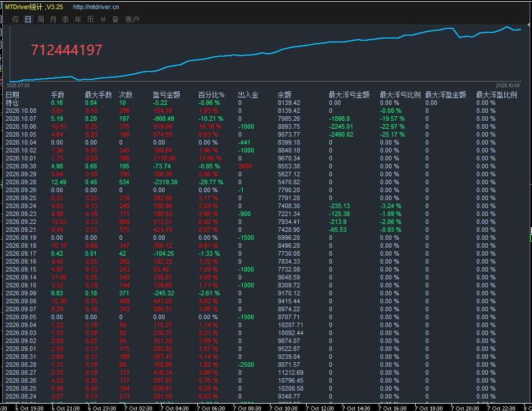This screenshot has width=532, height=411.
Task: Click floating loss ratio -3.24 %
Action: pos(391,206)
